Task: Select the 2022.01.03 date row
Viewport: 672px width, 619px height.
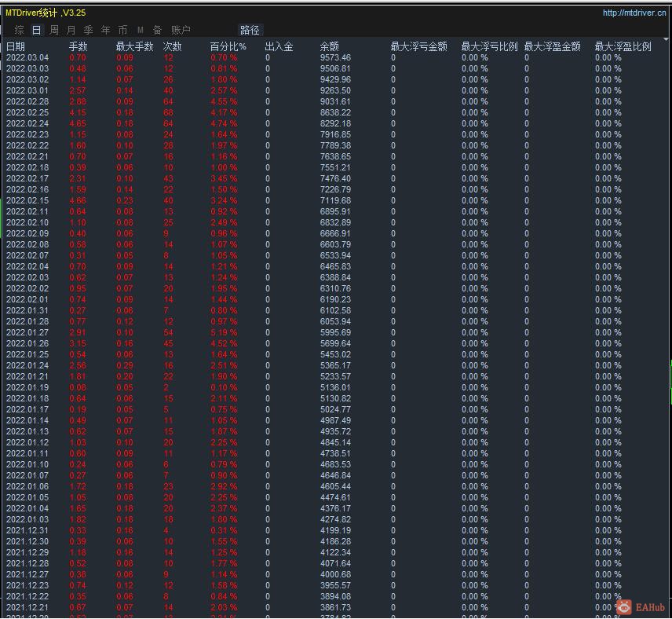Action: coord(27,519)
